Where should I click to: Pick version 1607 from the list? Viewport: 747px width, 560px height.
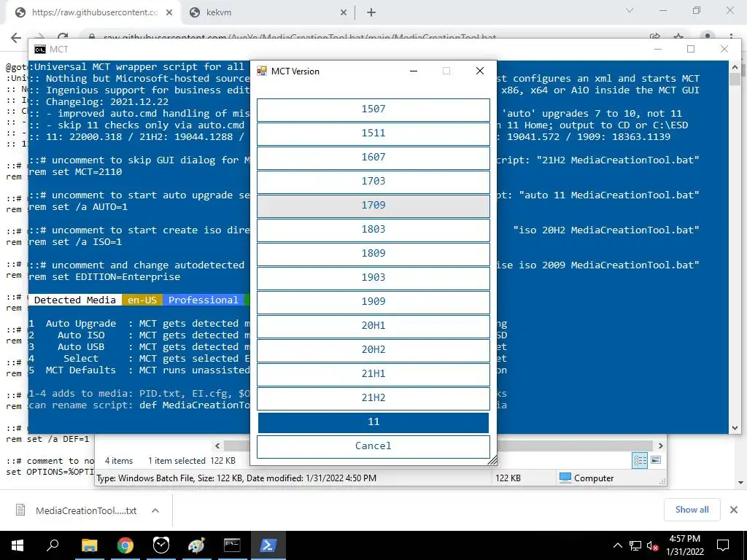[x=373, y=157]
